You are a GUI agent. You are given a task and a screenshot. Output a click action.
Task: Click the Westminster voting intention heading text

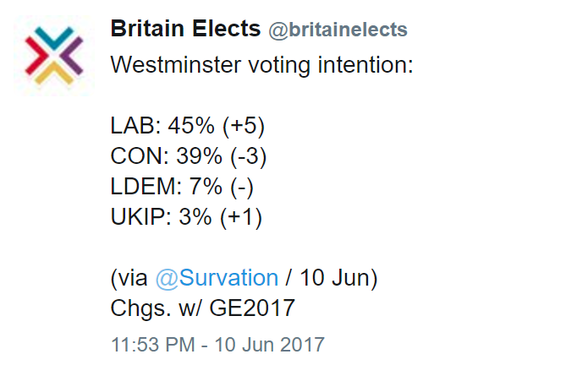[261, 65]
